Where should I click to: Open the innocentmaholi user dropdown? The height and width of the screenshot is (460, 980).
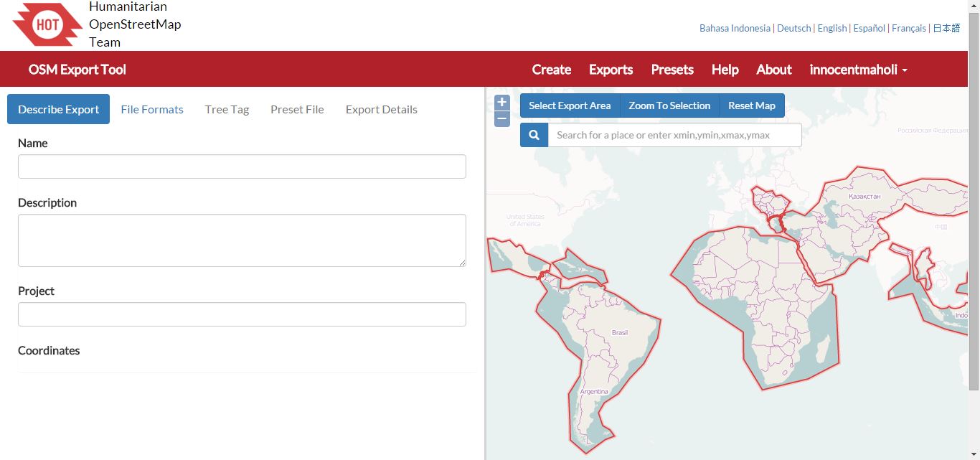pos(858,70)
